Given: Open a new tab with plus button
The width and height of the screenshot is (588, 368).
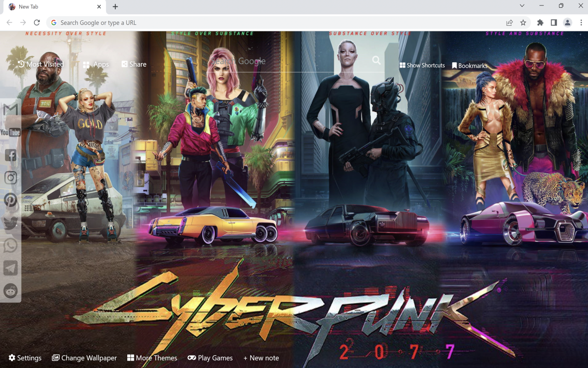Looking at the screenshot, I should point(115,7).
